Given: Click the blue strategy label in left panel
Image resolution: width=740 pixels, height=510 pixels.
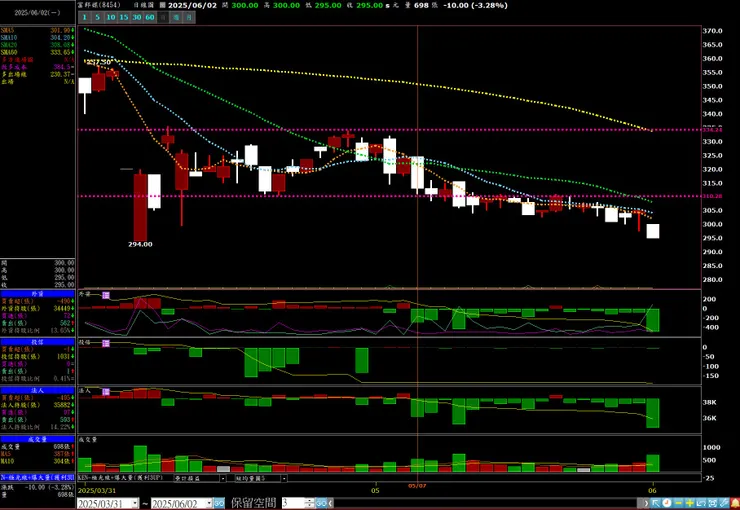Looking at the screenshot, I should point(37,477).
